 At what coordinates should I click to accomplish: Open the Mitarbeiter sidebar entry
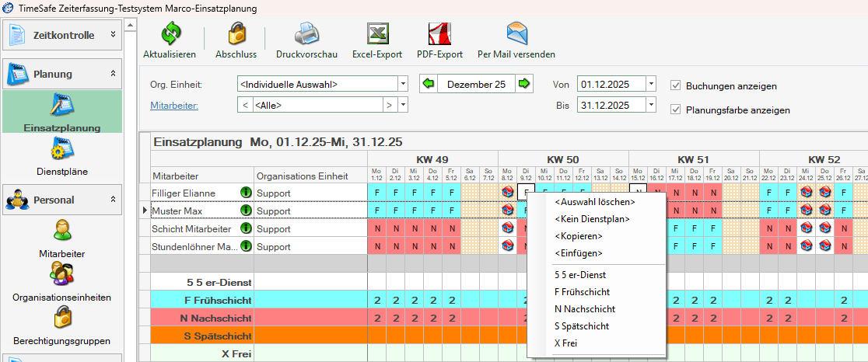pos(62,238)
